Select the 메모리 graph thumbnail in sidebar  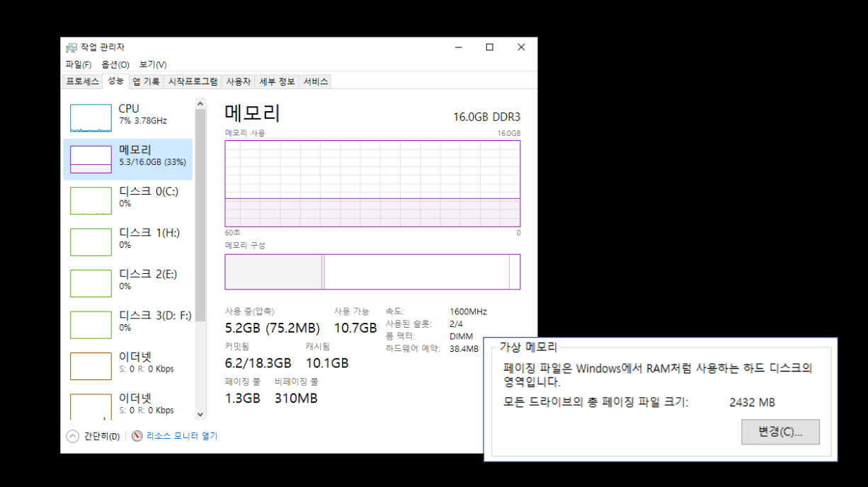(x=91, y=159)
